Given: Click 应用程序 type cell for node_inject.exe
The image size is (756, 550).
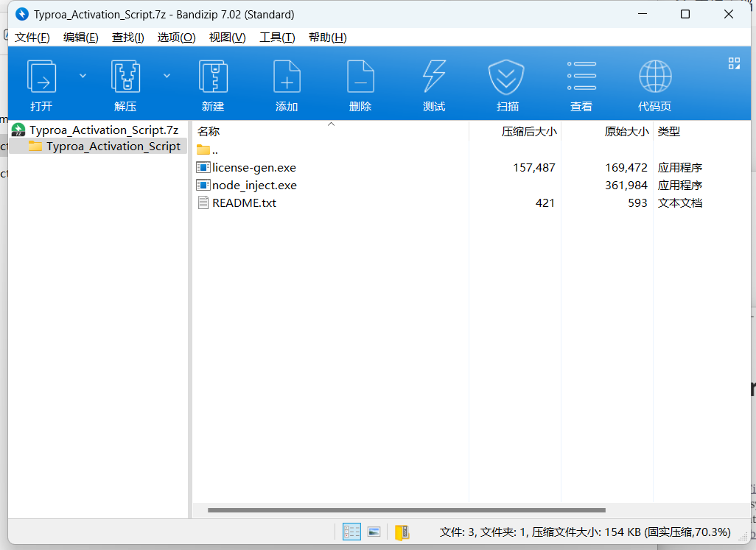Looking at the screenshot, I should pos(680,186).
